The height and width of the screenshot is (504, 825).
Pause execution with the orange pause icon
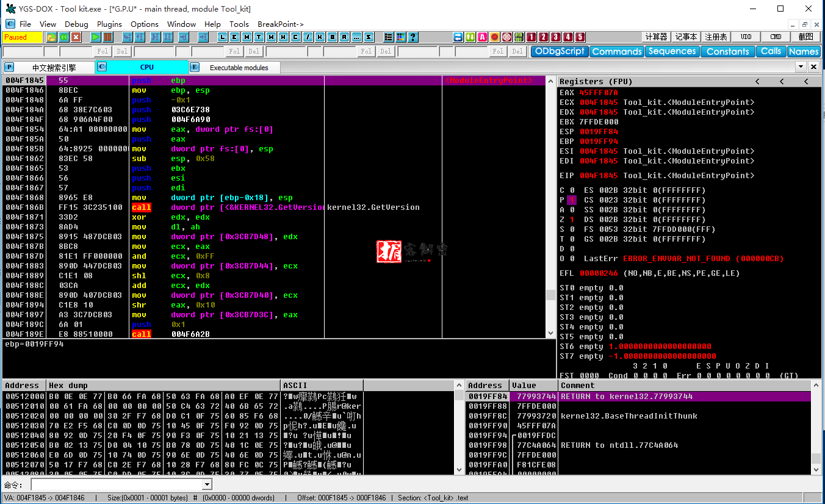(108, 37)
